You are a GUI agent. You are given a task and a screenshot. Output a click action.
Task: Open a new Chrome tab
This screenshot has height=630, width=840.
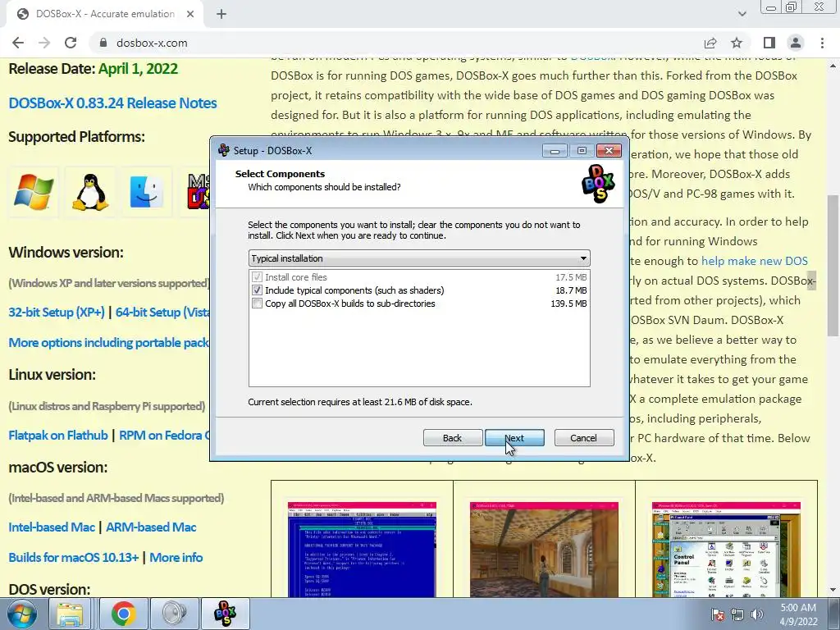coord(221,14)
